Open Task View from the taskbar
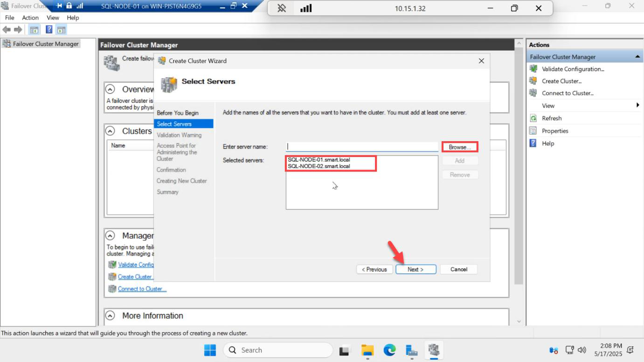The height and width of the screenshot is (362, 644). [x=345, y=350]
